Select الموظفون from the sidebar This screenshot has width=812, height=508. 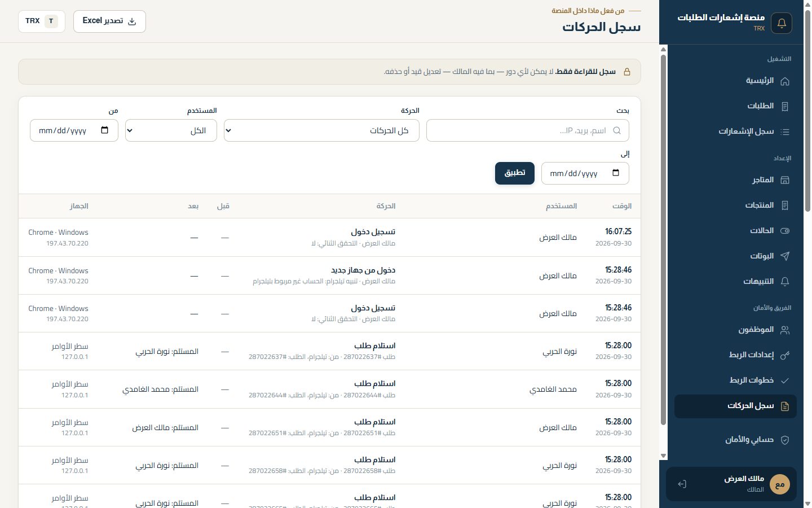click(x=736, y=330)
